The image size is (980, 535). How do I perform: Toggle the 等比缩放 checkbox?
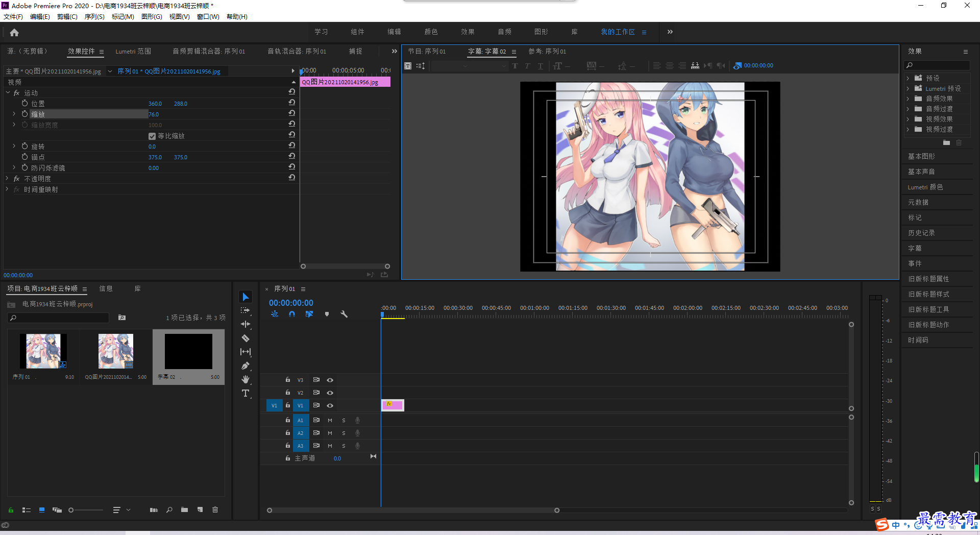click(x=152, y=136)
